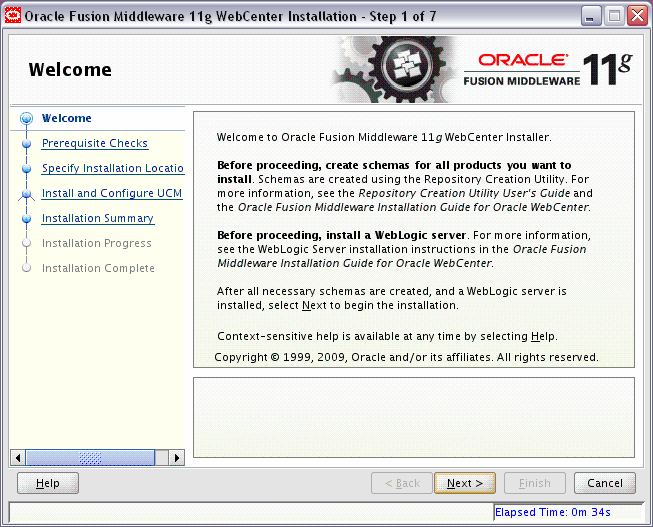The height and width of the screenshot is (527, 653).
Task: Cancel the installation
Action: pyautogui.click(x=605, y=483)
